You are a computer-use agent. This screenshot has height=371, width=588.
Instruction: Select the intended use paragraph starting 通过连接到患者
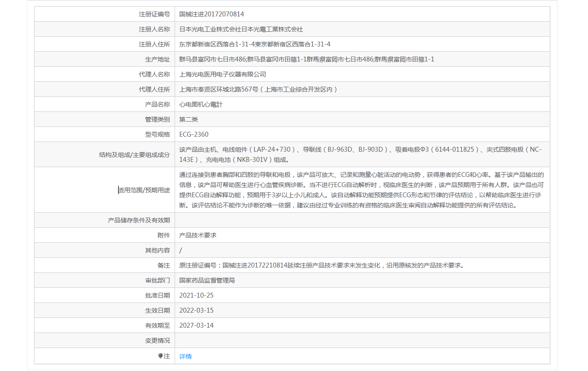[x=362, y=190]
